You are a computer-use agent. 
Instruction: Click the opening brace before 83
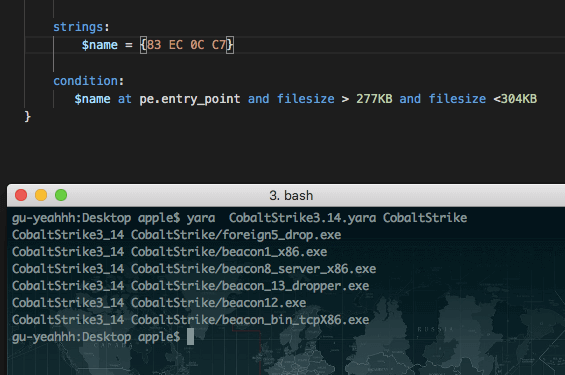(143, 45)
